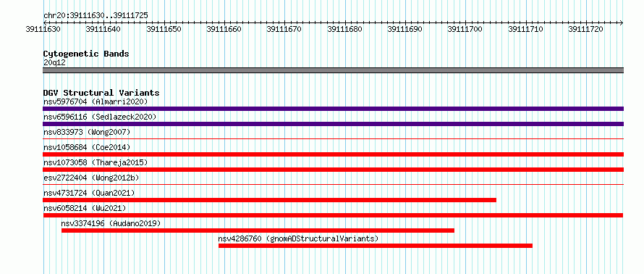Click ruler position 39111680
The height and width of the screenshot is (274, 644).
click(x=345, y=29)
